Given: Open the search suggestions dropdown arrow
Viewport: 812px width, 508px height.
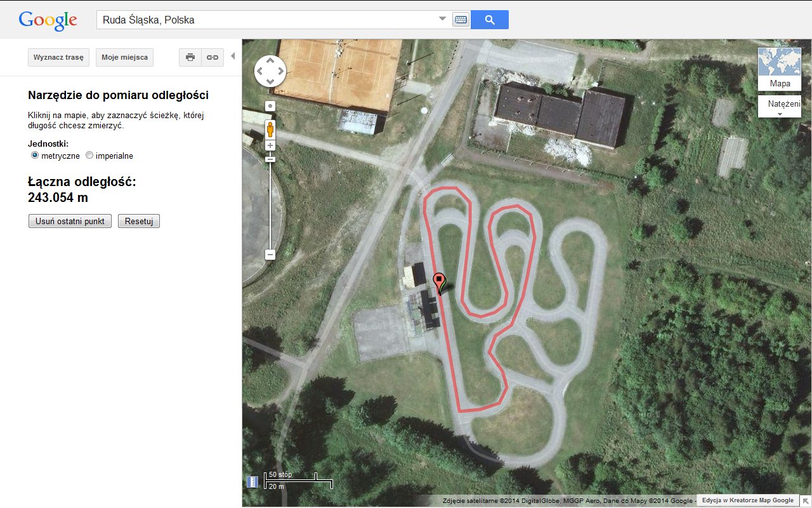Looking at the screenshot, I should pos(443,19).
